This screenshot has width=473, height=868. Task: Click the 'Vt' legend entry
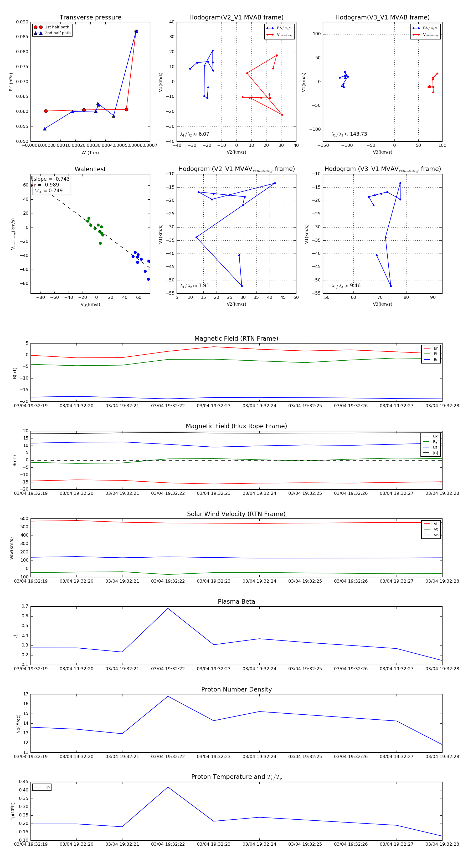[x=431, y=529]
